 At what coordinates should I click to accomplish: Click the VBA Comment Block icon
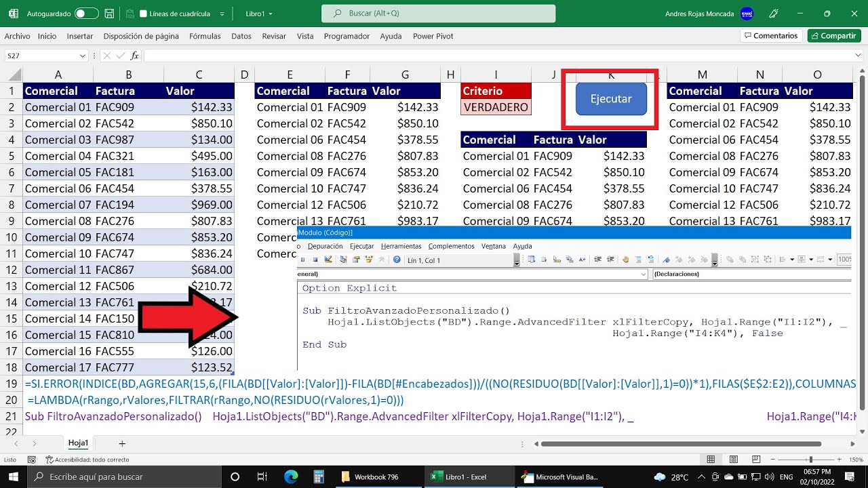point(639,260)
